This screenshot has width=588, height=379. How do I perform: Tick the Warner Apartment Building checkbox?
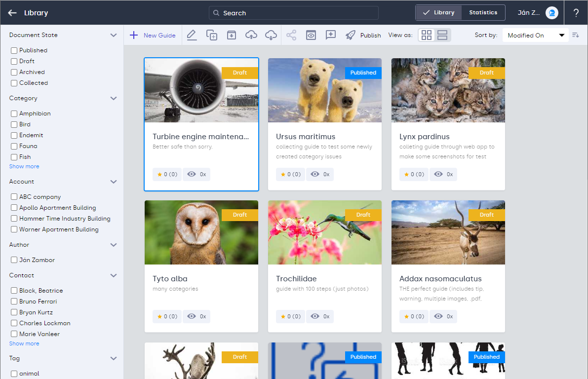(x=14, y=229)
